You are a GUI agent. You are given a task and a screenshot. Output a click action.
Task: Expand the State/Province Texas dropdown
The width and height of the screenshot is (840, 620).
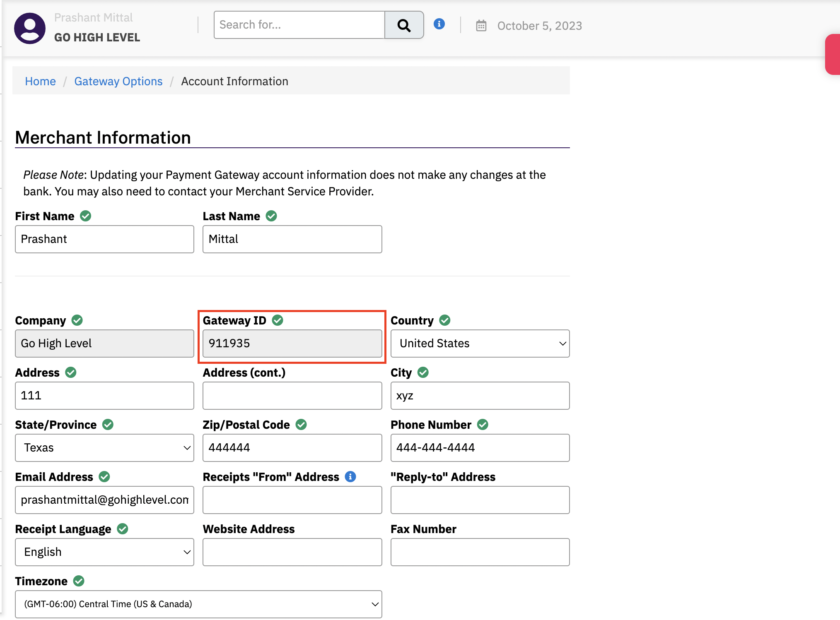coord(104,448)
